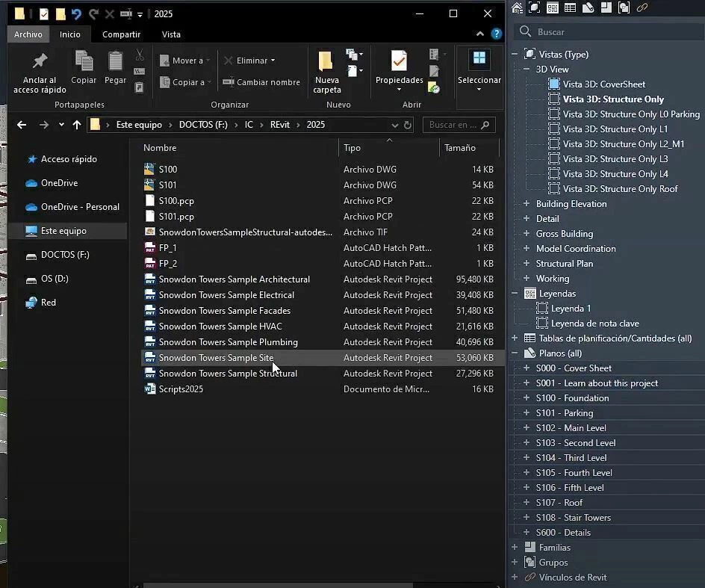Click the Nombre column header
Screen dimensions: 705x588
point(239,148)
